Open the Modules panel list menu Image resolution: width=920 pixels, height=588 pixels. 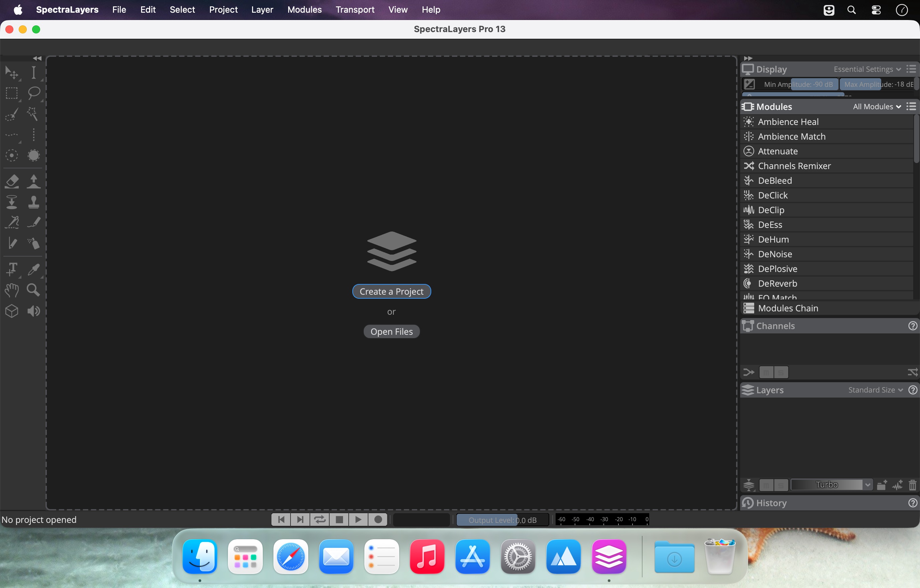tap(912, 107)
